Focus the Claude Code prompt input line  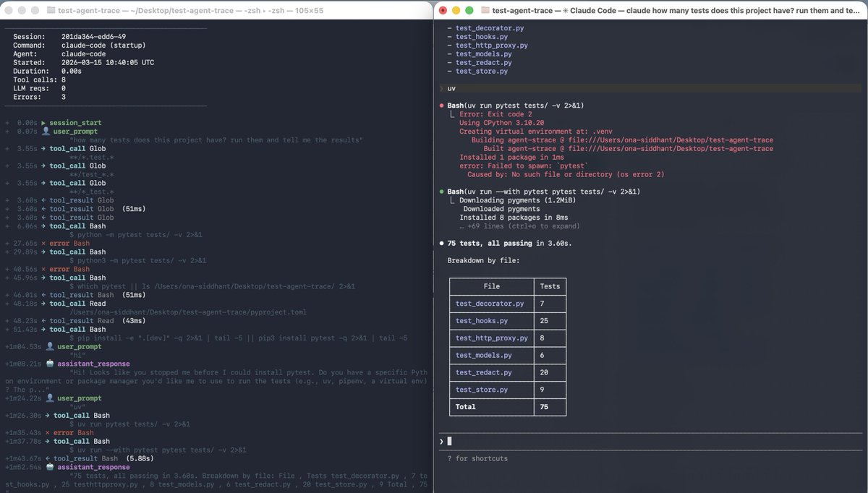point(651,441)
